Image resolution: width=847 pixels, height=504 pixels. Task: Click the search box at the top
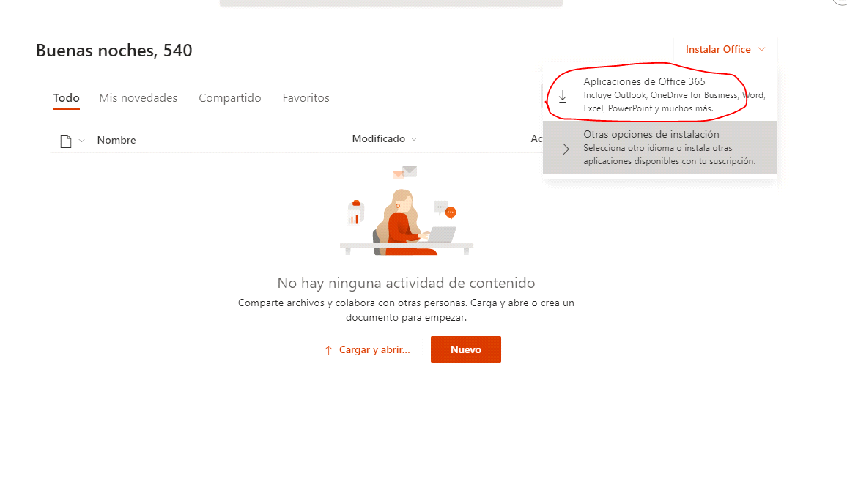pos(391,3)
